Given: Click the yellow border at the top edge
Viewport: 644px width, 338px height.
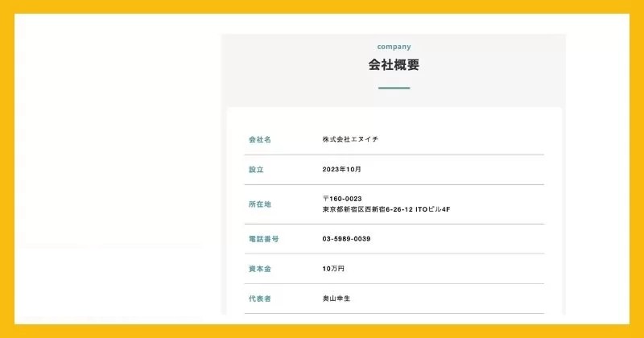Looking at the screenshot, I should [322, 6].
